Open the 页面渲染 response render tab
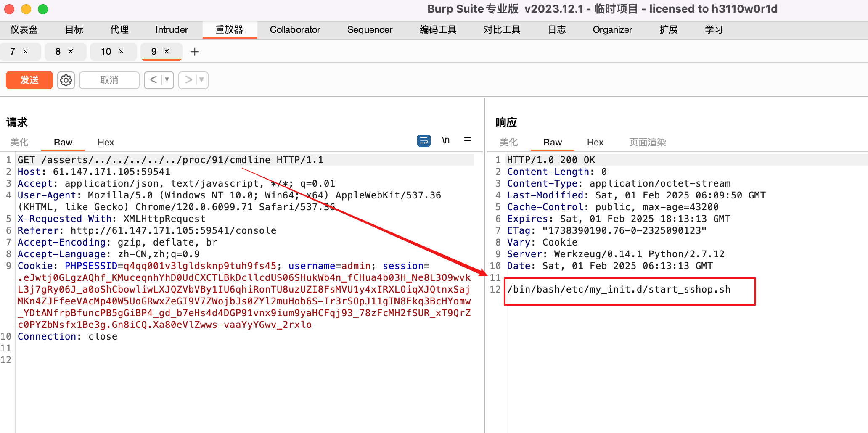Image resolution: width=868 pixels, height=433 pixels. (x=647, y=142)
